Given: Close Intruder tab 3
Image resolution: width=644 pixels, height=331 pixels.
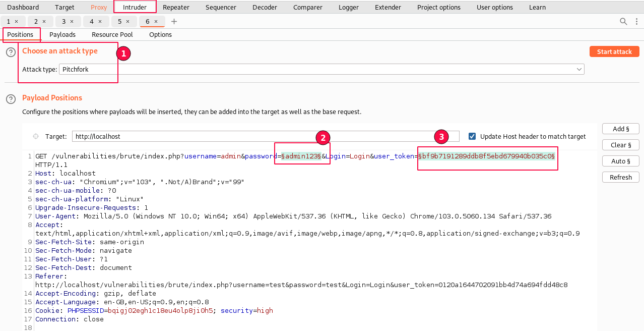Looking at the screenshot, I should tap(72, 21).
